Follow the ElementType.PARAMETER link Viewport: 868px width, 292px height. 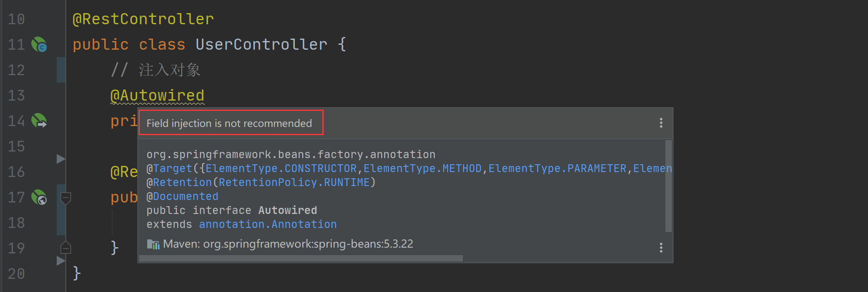(x=557, y=168)
